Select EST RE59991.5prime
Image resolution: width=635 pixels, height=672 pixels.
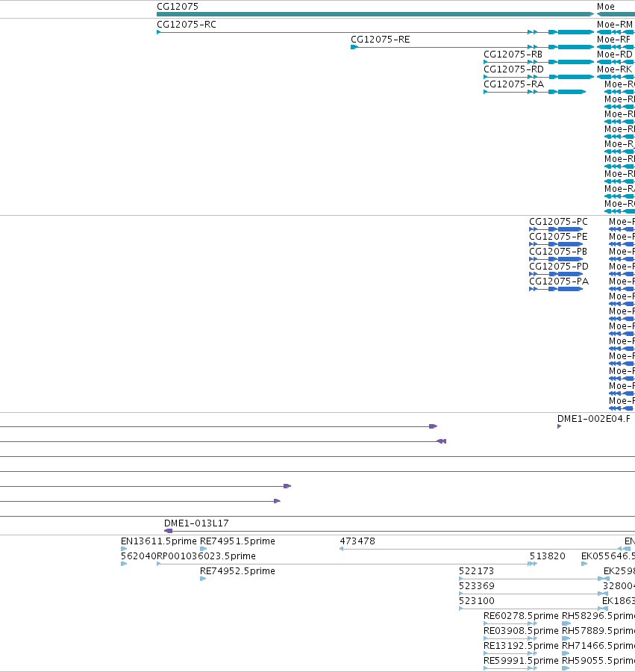[521, 662]
